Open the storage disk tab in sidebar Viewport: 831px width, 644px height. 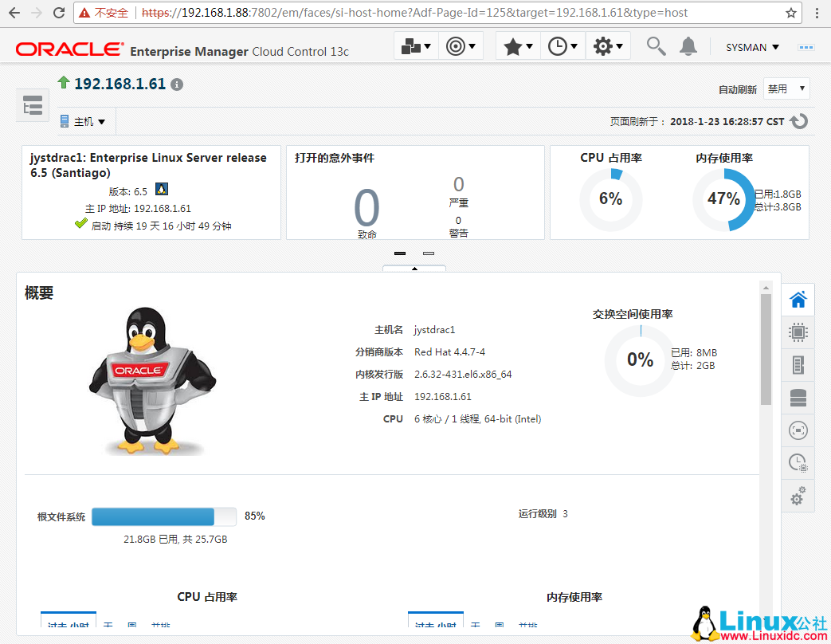798,398
